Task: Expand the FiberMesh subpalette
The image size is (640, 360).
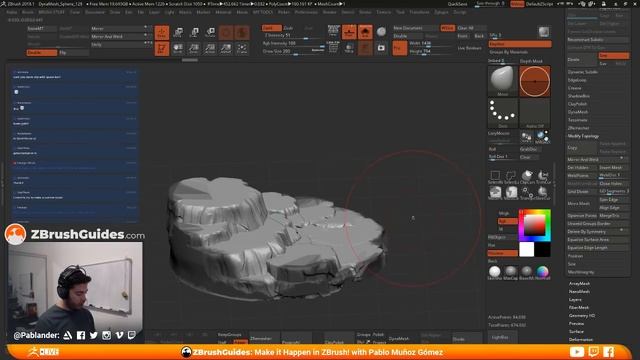Action: pos(579,307)
